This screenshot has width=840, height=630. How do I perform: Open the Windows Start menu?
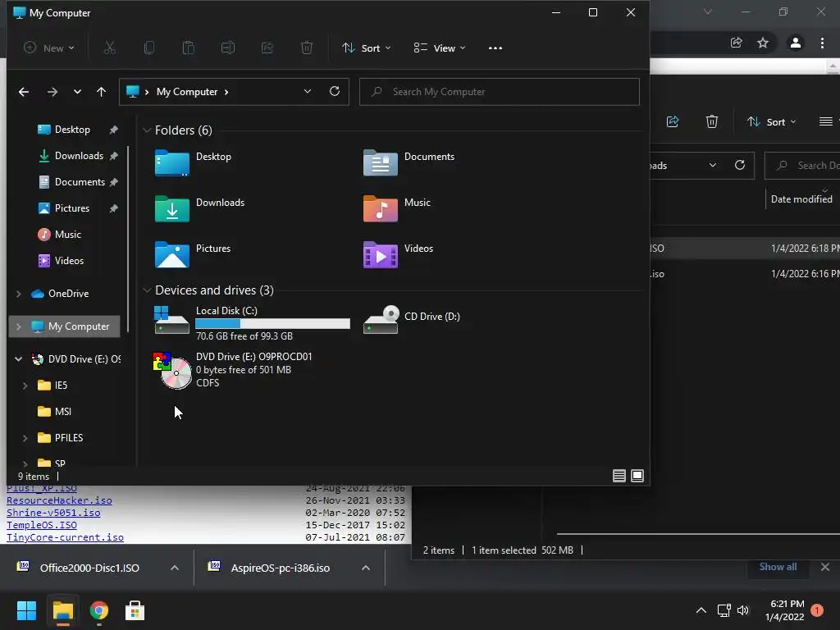point(26,610)
